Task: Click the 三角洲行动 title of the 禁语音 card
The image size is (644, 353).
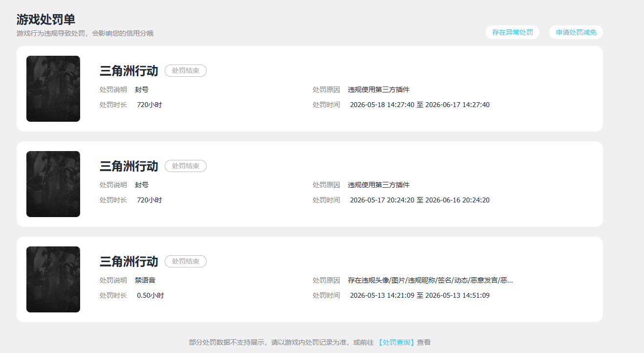Action: click(x=129, y=262)
